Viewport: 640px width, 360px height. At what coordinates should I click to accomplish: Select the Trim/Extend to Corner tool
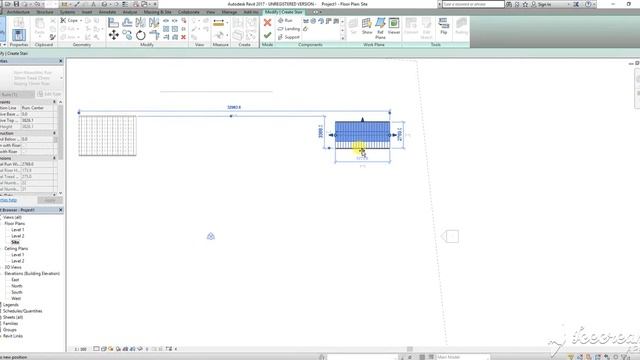click(154, 35)
